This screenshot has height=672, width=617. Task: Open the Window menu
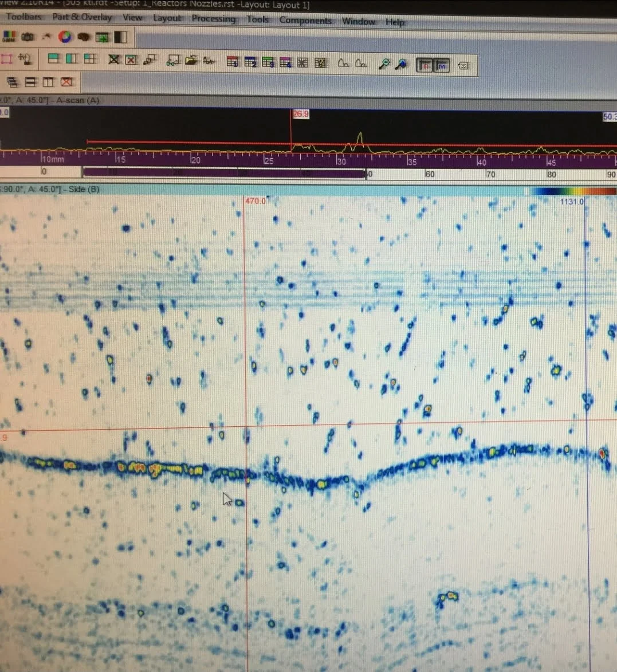point(358,21)
